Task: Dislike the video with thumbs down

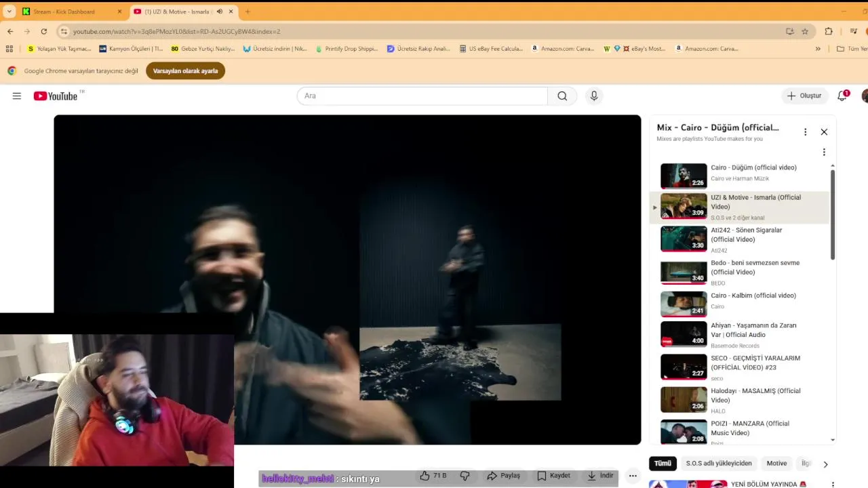Action: click(x=465, y=476)
